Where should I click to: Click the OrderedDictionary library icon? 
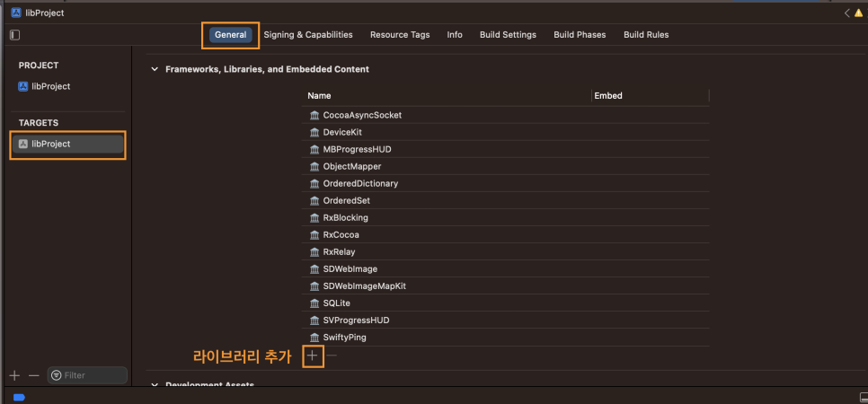coord(314,184)
